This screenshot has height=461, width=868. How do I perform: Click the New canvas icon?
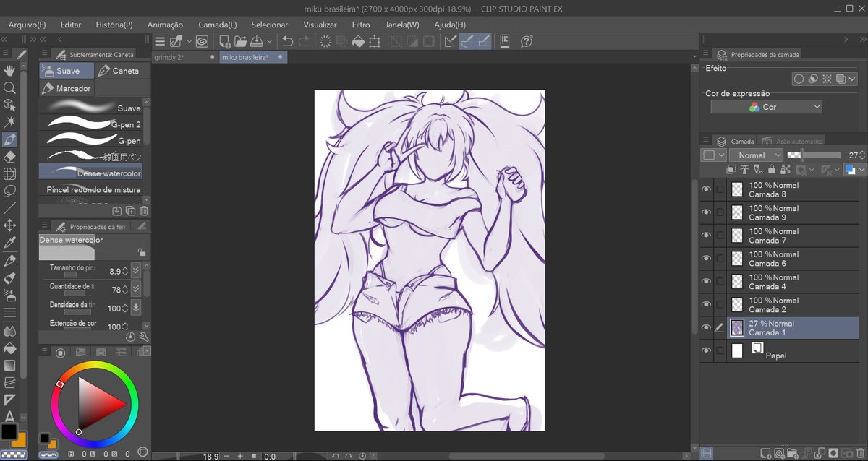225,42
